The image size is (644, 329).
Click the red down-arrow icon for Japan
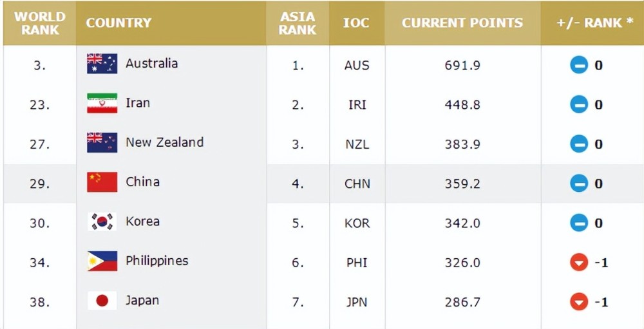579,303
